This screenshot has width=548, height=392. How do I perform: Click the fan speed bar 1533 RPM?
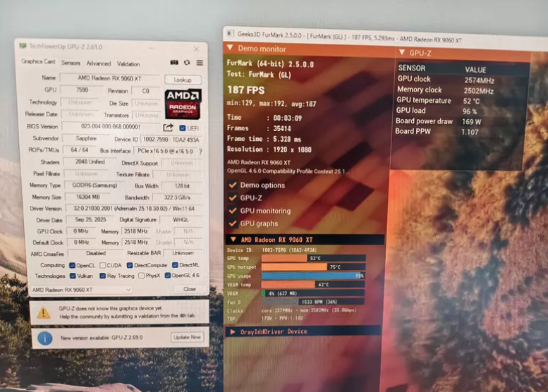pos(313,302)
